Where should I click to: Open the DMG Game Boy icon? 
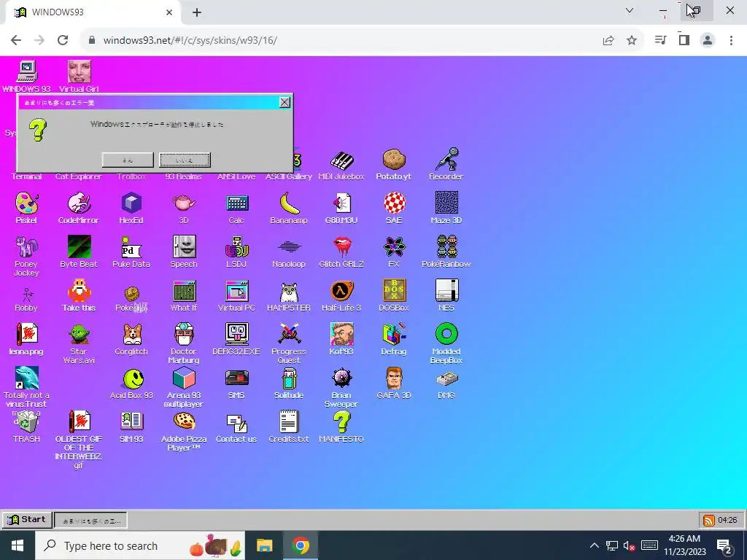coord(446,379)
